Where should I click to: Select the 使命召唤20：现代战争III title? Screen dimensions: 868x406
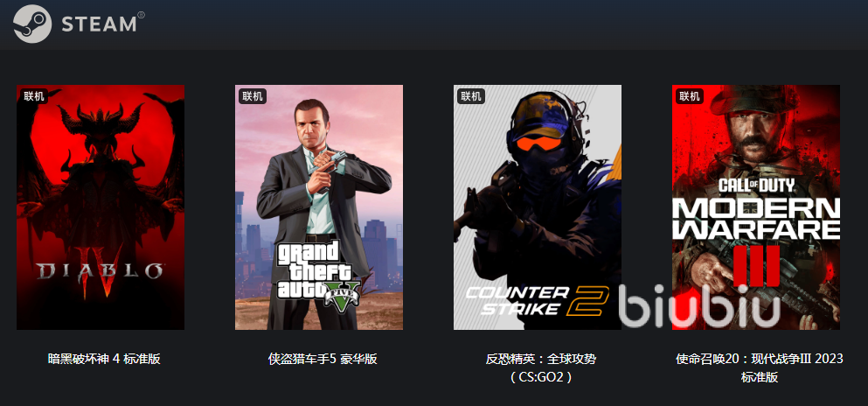click(x=760, y=359)
